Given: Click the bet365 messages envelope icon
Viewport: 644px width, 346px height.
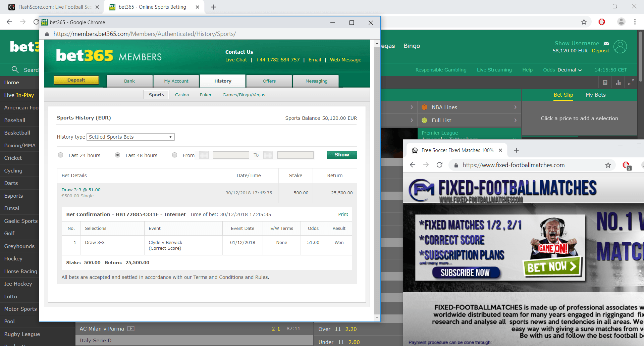Looking at the screenshot, I should tap(606, 44).
